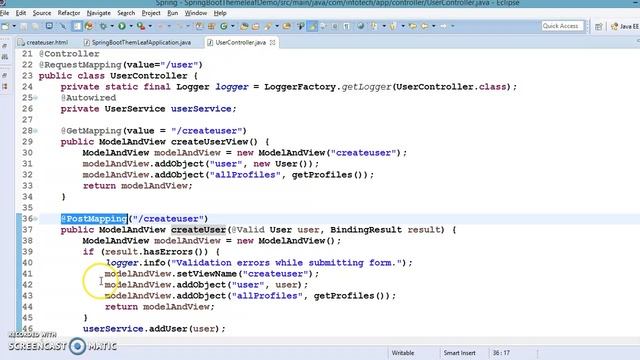Close the UserController.java tab

click(x=272, y=42)
